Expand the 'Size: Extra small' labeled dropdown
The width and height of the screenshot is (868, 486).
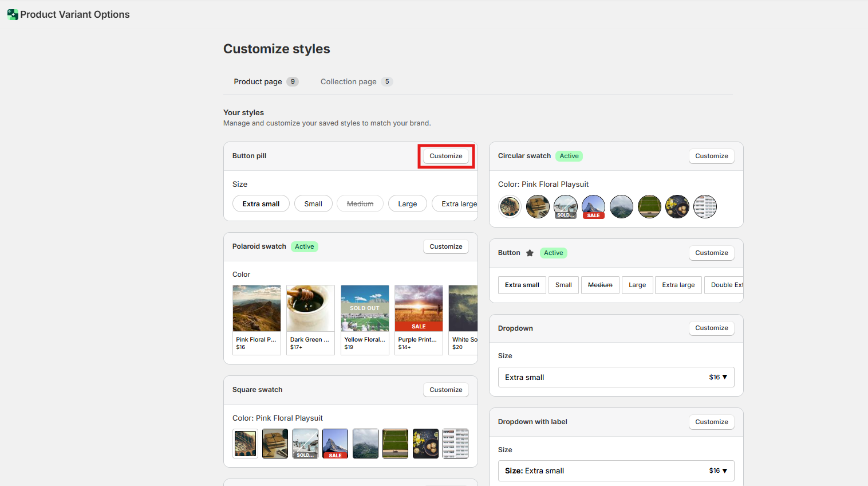tap(616, 471)
